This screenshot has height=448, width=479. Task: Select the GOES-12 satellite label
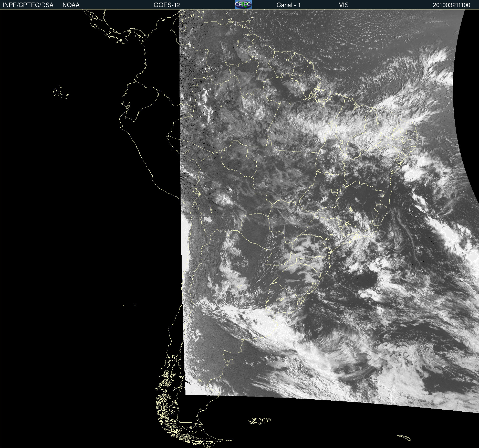[x=167, y=5]
